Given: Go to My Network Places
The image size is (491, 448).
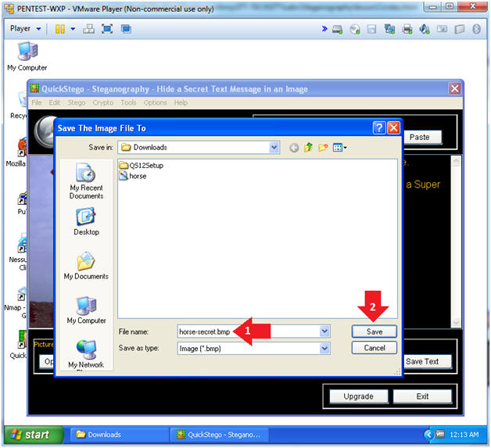Looking at the screenshot, I should [x=86, y=354].
